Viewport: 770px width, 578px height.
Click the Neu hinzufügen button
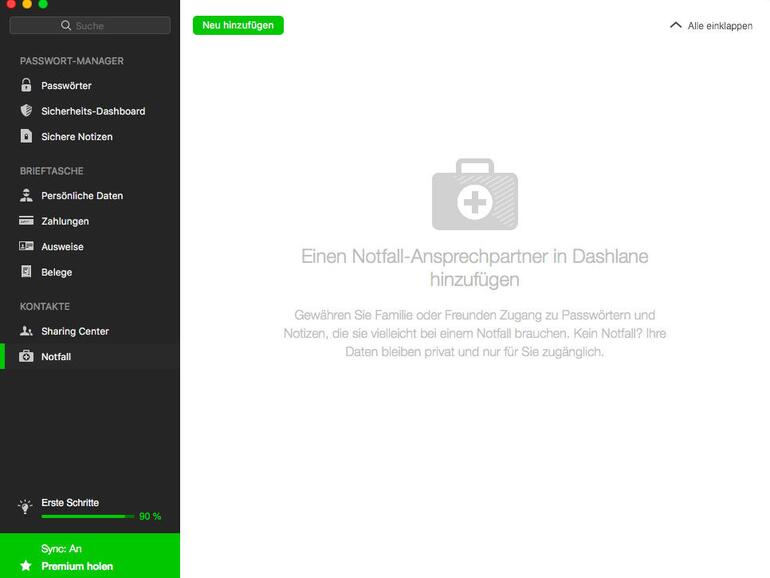[x=238, y=25]
